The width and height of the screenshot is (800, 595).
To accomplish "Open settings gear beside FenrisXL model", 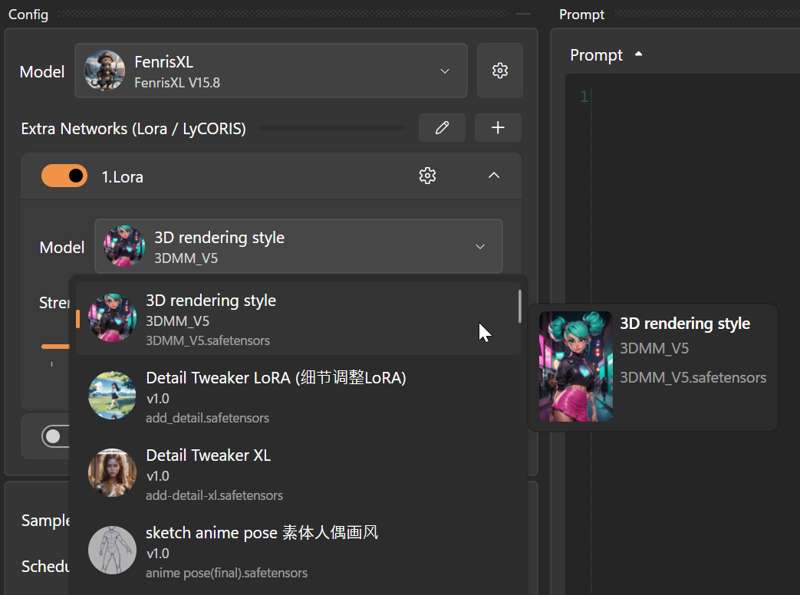I will click(499, 70).
